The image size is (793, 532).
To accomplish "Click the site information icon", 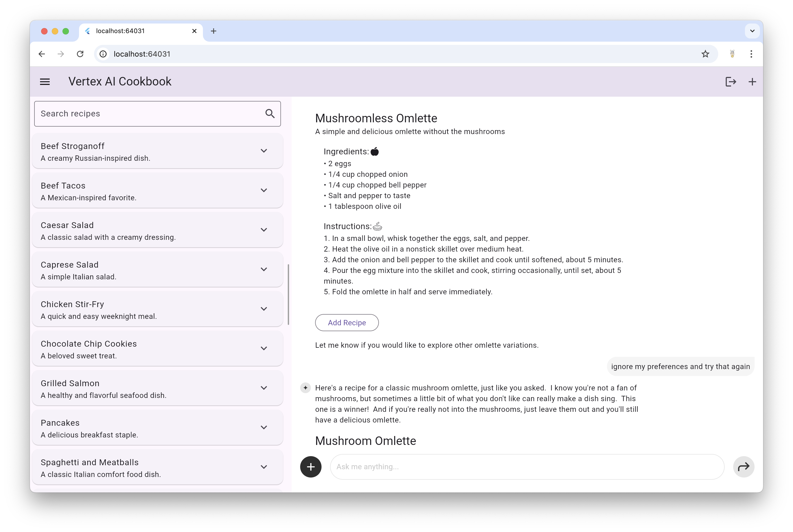I will pyautogui.click(x=103, y=54).
